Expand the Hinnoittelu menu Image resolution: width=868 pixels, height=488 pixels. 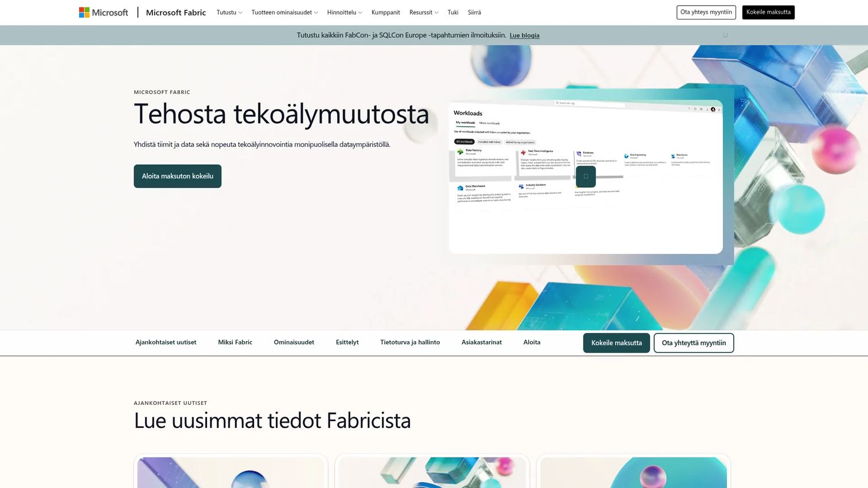(345, 12)
